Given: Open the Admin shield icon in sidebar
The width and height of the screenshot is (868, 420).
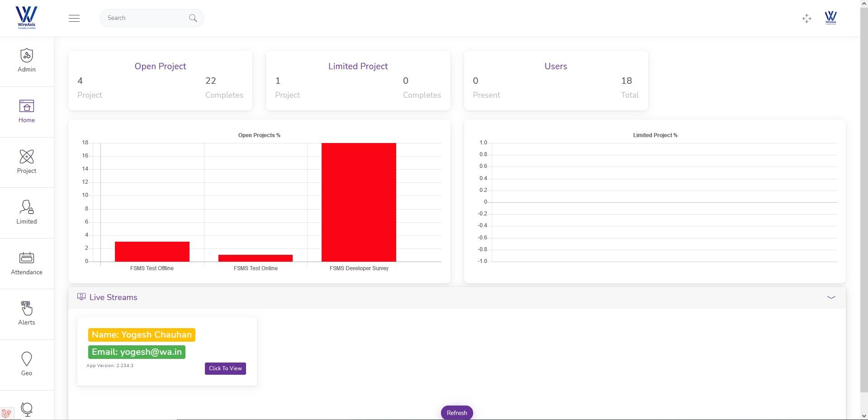Looking at the screenshot, I should click(27, 56).
